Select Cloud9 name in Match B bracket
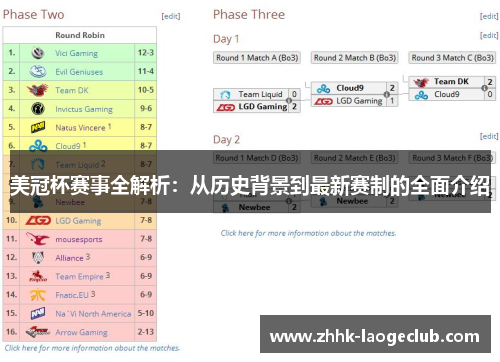This screenshot has width=500, height=362. [x=350, y=88]
